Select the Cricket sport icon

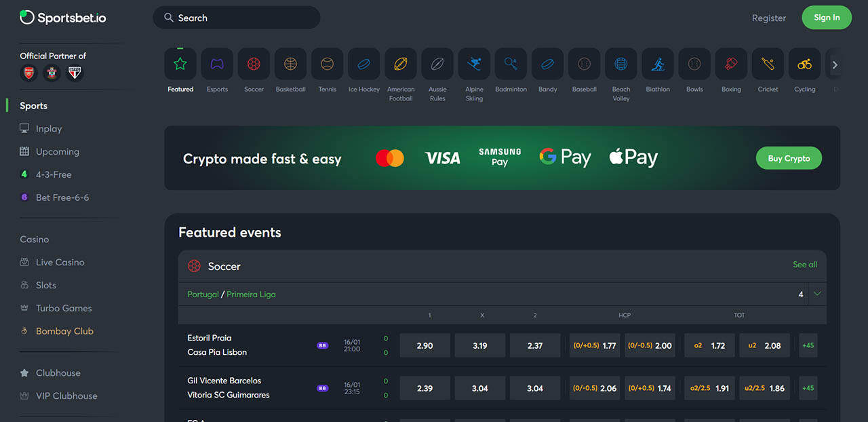(x=768, y=64)
